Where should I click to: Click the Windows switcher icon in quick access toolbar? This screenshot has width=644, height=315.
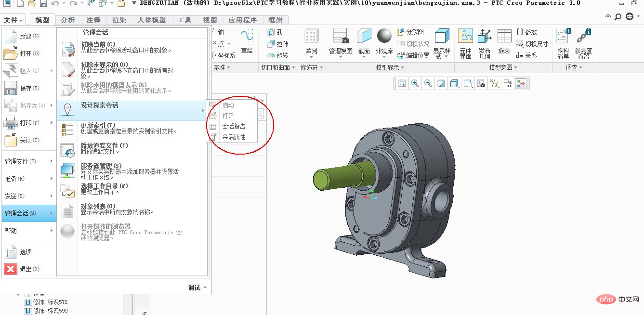click(x=103, y=3)
